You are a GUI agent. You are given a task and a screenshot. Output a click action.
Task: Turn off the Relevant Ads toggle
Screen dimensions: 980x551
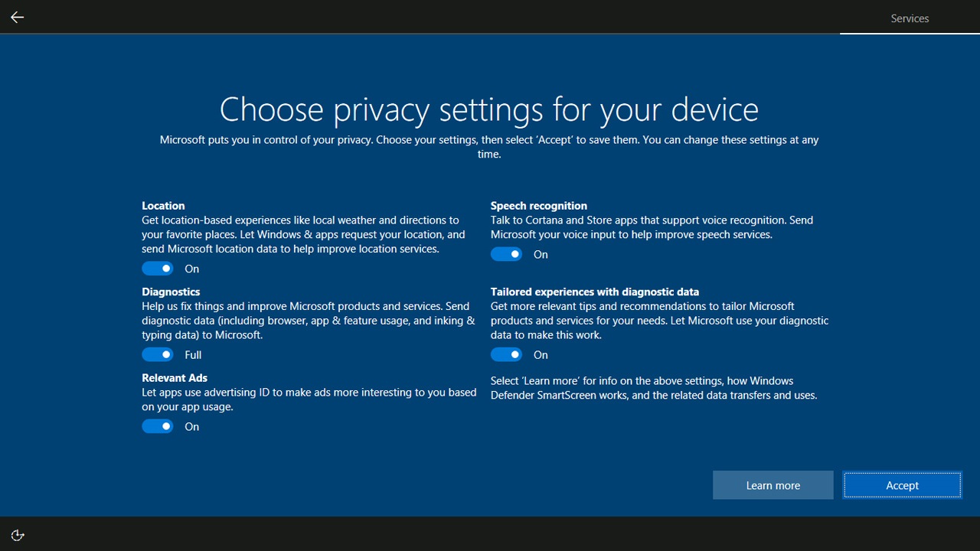pyautogui.click(x=157, y=426)
